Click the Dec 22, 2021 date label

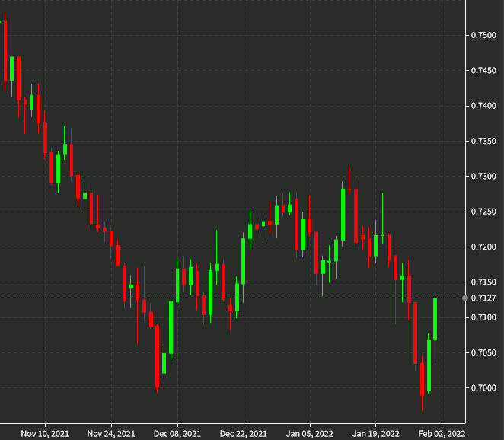coord(244,433)
